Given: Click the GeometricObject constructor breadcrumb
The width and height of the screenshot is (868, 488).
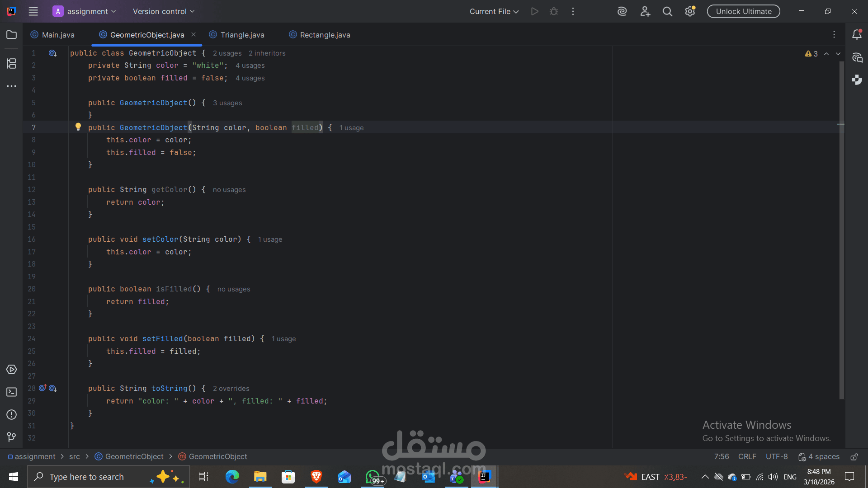Looking at the screenshot, I should click(213, 457).
